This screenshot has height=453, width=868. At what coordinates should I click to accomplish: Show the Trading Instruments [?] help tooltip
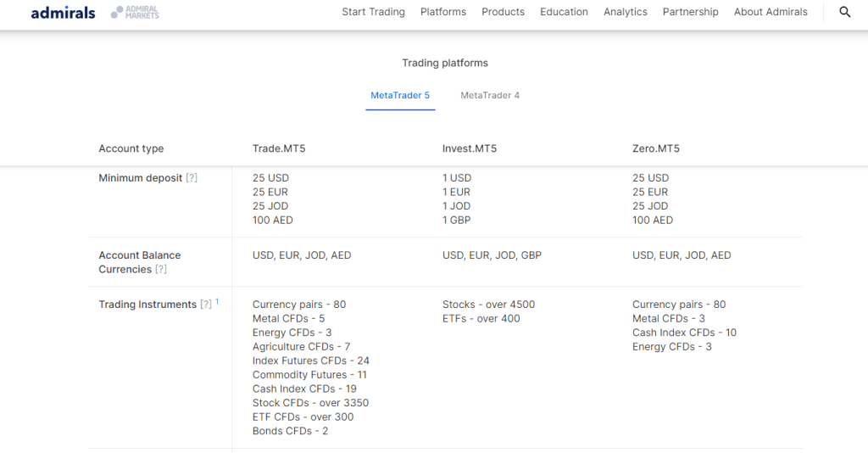click(x=206, y=305)
